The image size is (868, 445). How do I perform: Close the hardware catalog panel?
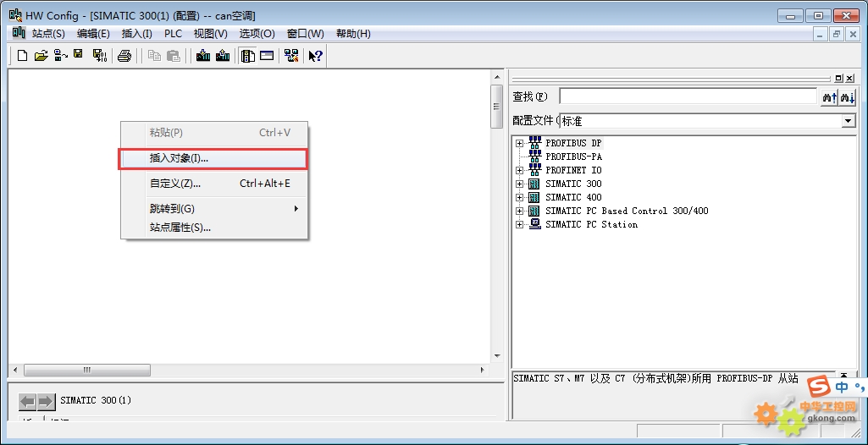849,79
